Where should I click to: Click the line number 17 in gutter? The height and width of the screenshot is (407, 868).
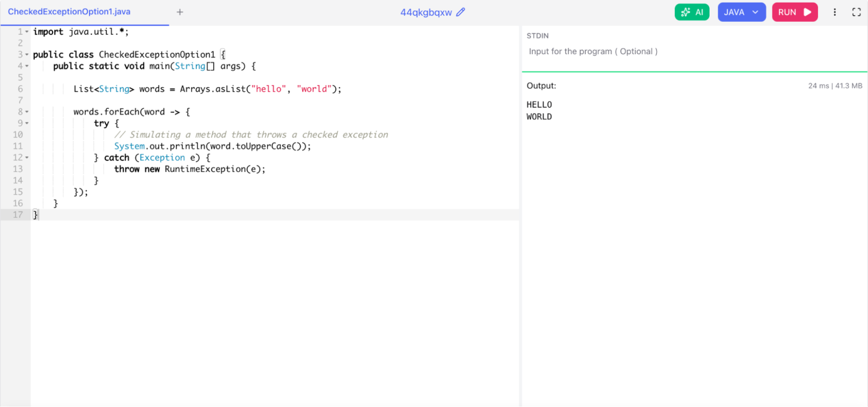[18, 215]
